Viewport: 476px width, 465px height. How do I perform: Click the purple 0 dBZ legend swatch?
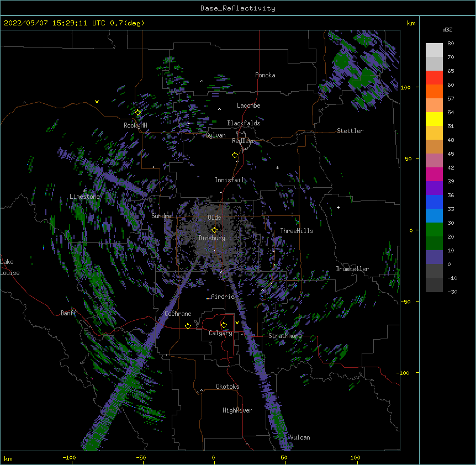coord(434,257)
